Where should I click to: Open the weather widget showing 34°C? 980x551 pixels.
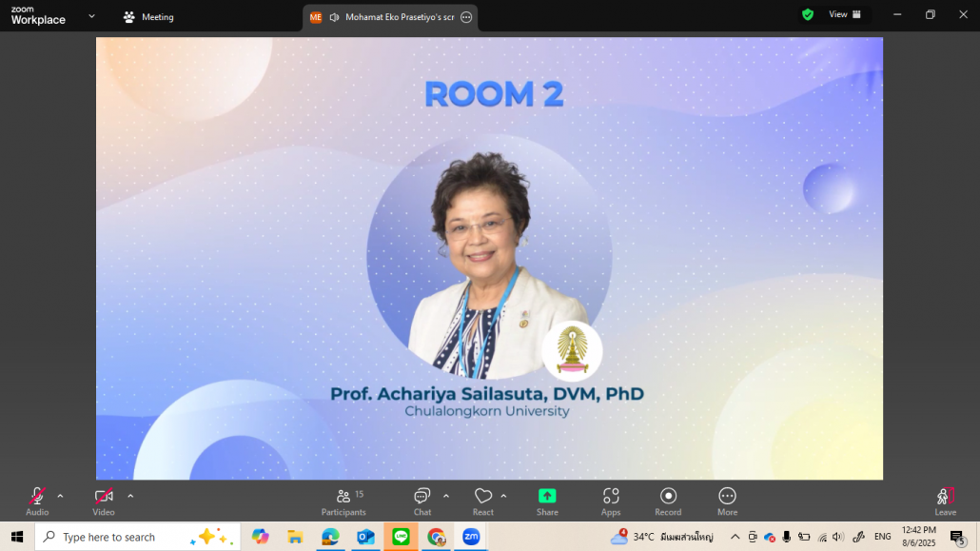click(x=662, y=537)
